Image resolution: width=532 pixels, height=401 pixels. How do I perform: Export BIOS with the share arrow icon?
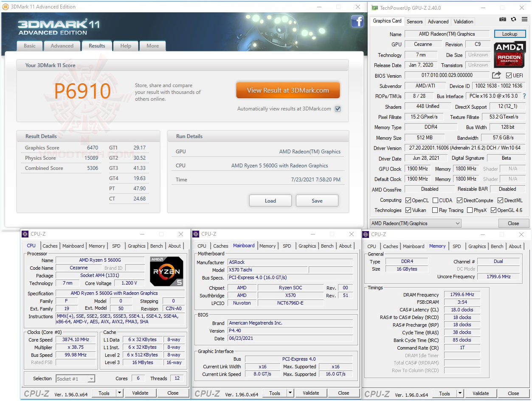[496, 75]
